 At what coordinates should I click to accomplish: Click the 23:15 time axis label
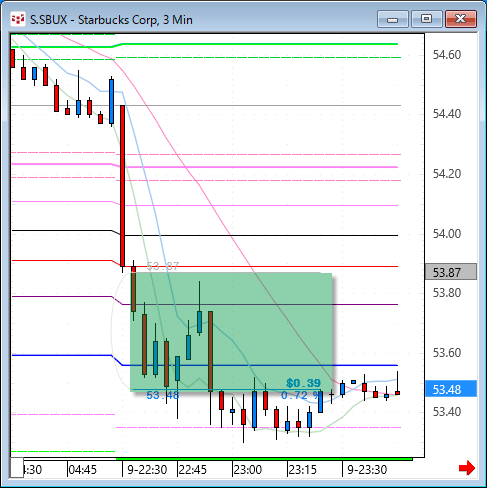[x=302, y=470]
